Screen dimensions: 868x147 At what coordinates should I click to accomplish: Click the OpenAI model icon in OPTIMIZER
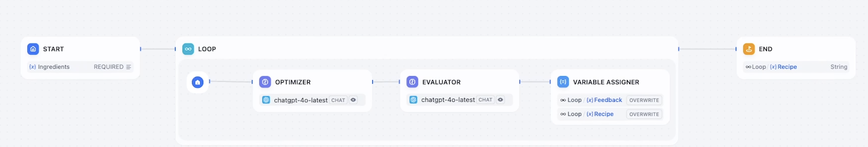[x=266, y=100]
